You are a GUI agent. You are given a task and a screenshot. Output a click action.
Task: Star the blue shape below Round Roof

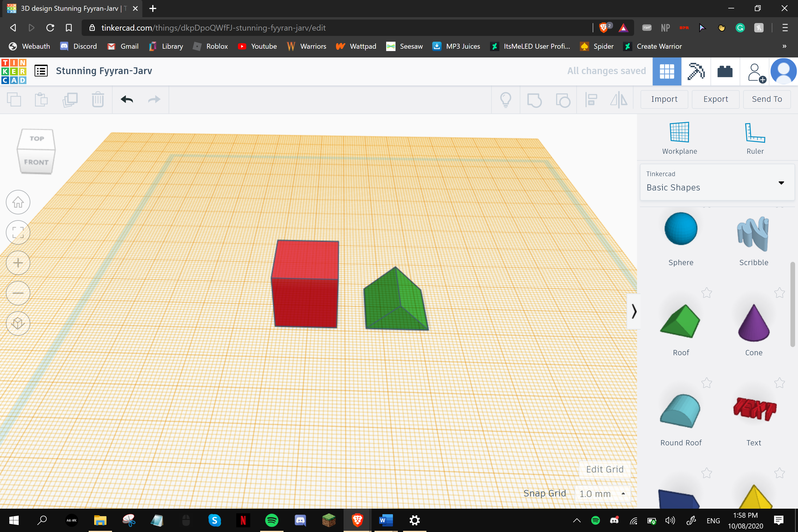[706, 473]
